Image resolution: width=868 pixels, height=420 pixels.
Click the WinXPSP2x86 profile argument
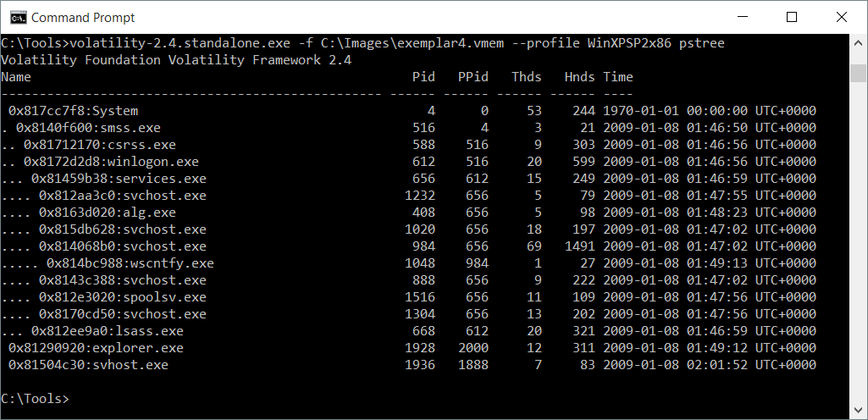pos(629,43)
